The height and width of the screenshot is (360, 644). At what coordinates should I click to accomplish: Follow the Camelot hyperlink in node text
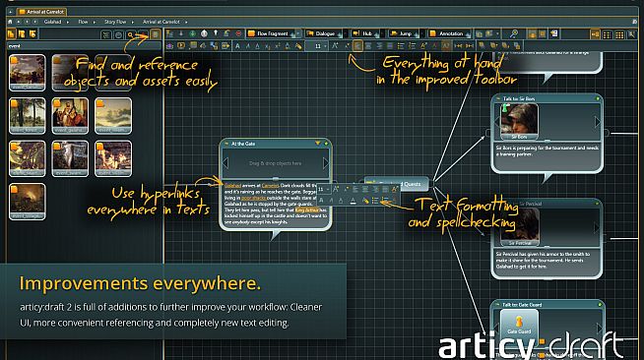pyautogui.click(x=270, y=186)
